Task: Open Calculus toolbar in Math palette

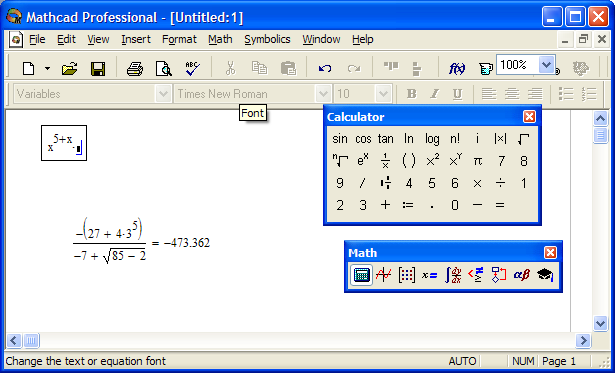Action: [453, 275]
